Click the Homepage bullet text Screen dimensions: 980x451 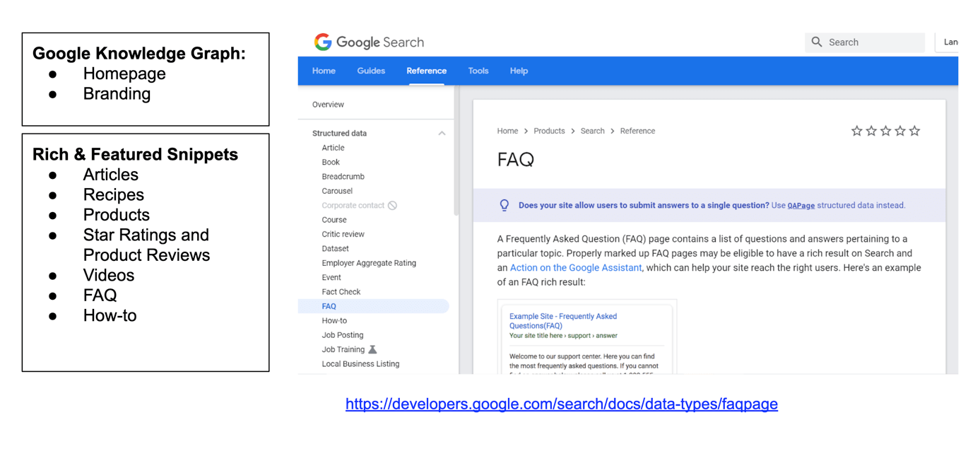pos(124,74)
